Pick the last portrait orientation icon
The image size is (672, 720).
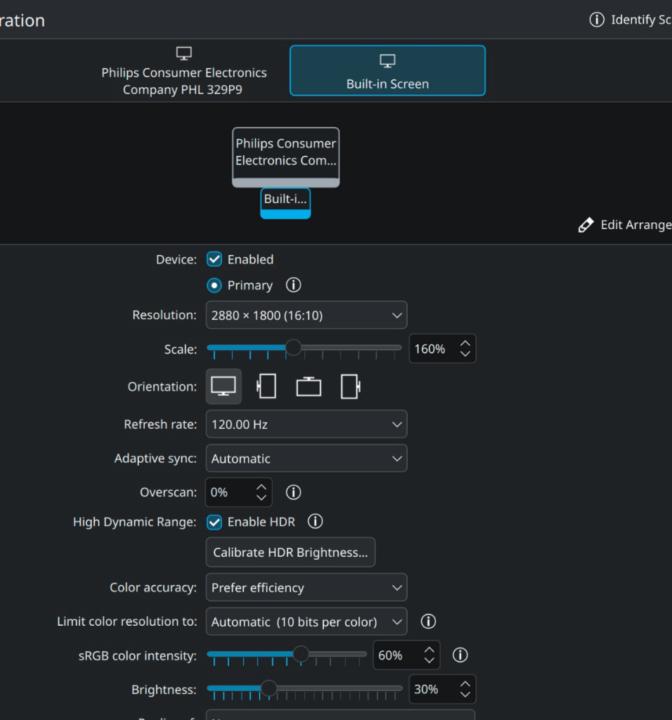point(350,387)
